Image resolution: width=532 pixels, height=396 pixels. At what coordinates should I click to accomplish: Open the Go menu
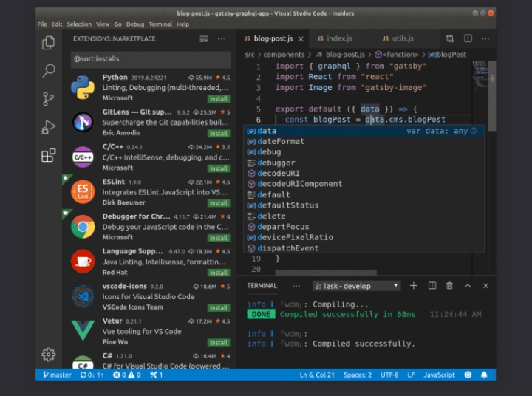pos(117,24)
